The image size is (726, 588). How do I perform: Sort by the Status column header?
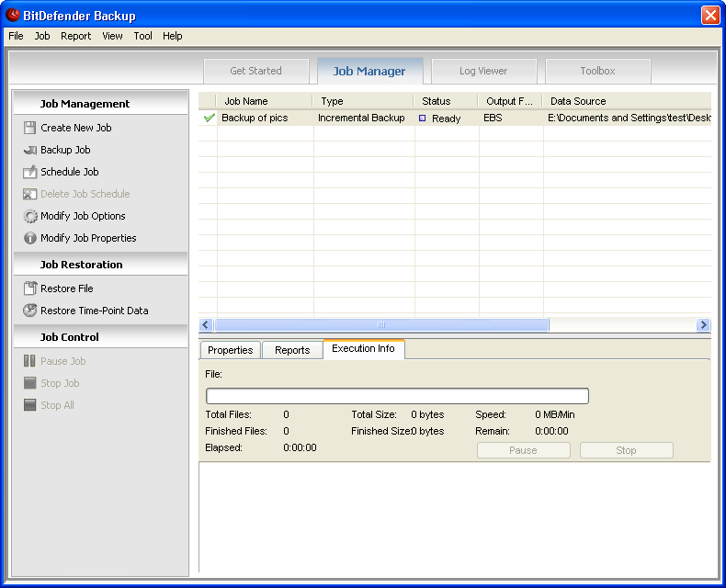tap(446, 101)
